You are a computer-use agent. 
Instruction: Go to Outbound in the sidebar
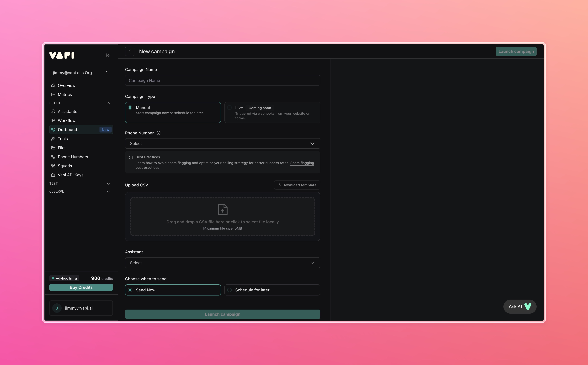[x=67, y=130]
